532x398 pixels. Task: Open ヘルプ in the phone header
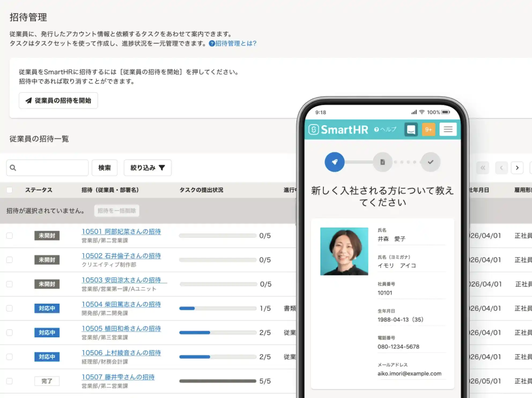tap(385, 129)
